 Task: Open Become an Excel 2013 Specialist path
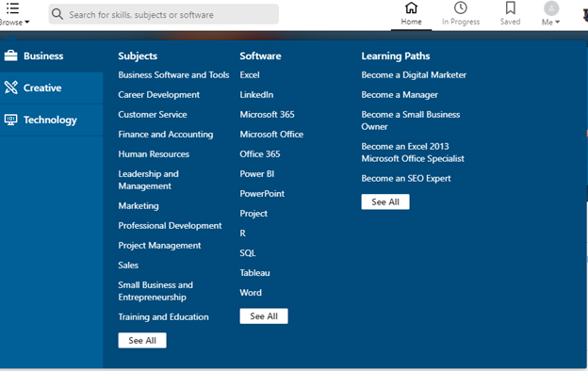[413, 153]
